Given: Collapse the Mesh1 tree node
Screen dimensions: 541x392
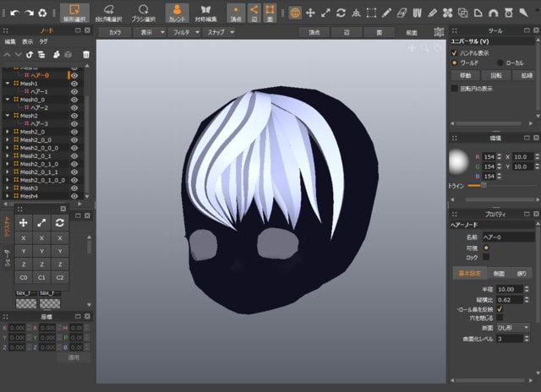Looking at the screenshot, I should (x=8, y=84).
